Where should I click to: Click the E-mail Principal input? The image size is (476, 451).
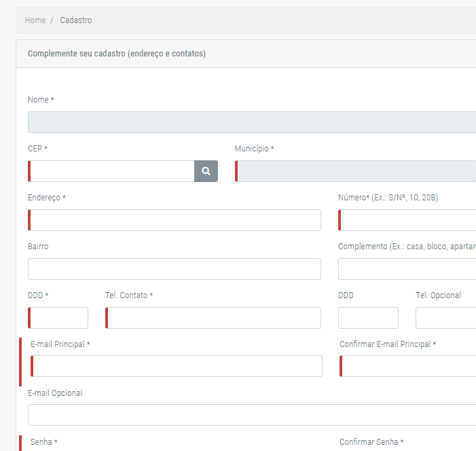point(177,366)
